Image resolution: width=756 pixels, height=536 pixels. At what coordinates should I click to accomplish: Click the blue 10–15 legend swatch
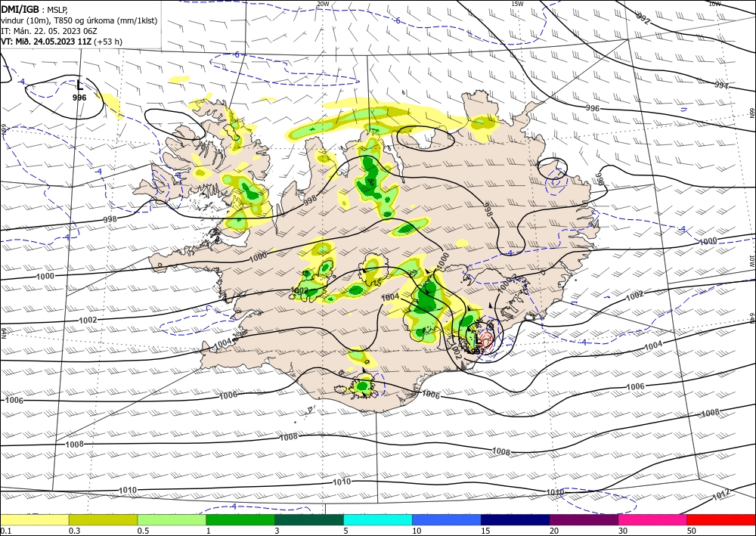(x=447, y=519)
